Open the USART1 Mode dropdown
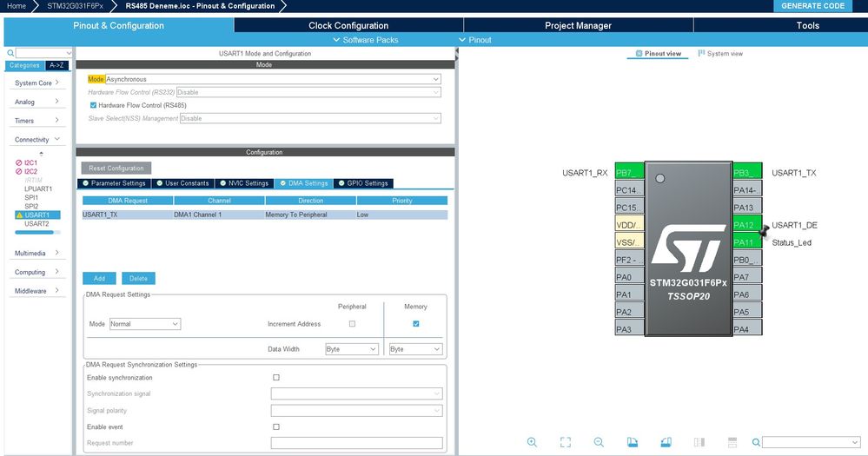 pos(273,79)
